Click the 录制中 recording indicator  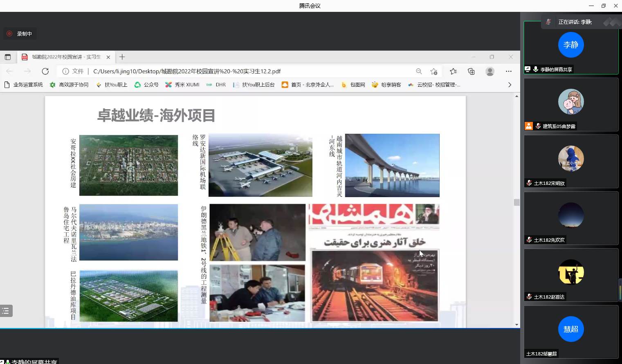(20, 34)
